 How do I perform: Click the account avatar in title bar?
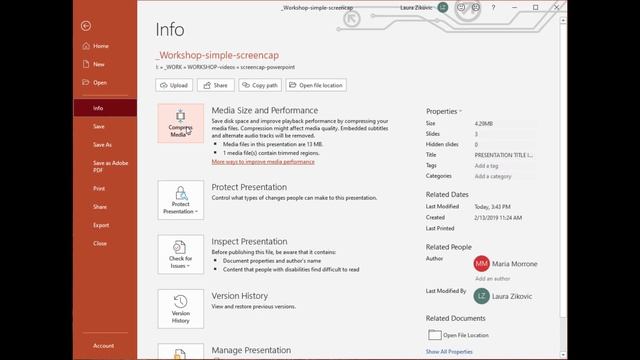442,7
